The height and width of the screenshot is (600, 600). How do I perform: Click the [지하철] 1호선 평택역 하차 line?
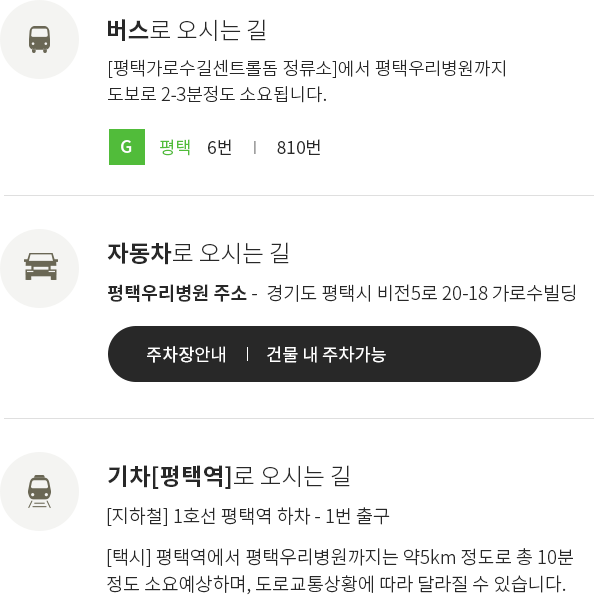click(x=248, y=516)
